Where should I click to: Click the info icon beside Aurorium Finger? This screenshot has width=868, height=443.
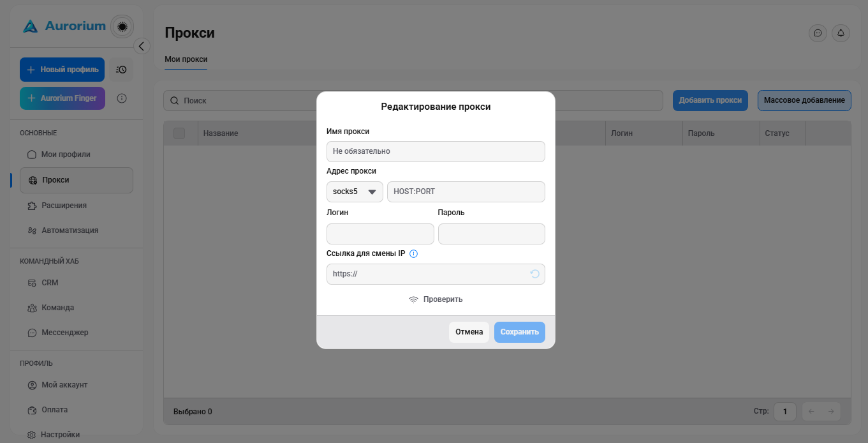click(x=122, y=98)
